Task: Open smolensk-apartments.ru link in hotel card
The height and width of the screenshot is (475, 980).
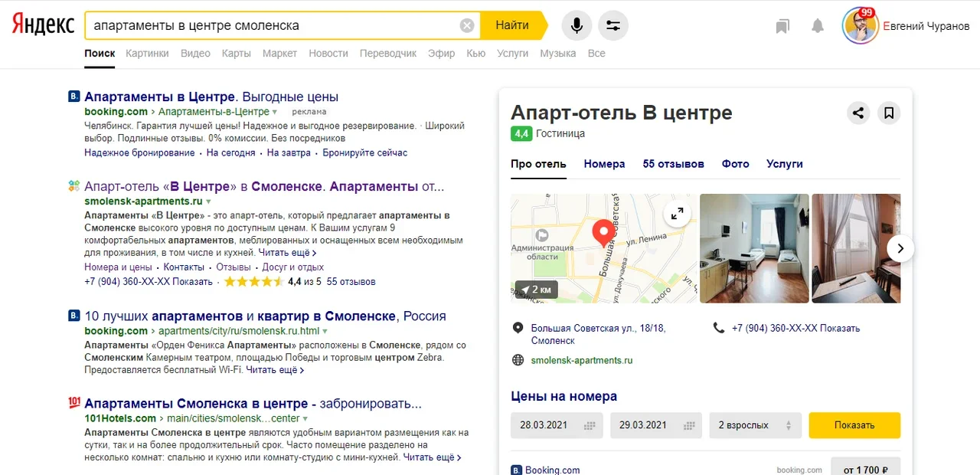Action: pyautogui.click(x=582, y=360)
